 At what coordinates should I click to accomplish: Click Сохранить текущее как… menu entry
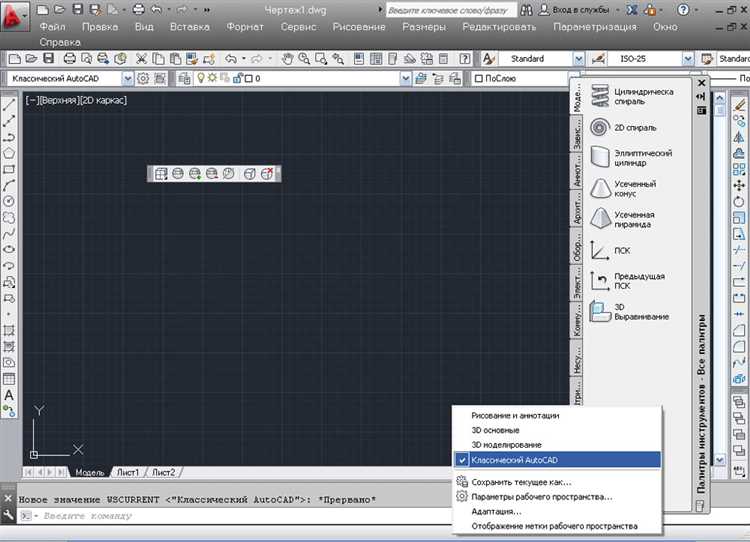point(528,481)
